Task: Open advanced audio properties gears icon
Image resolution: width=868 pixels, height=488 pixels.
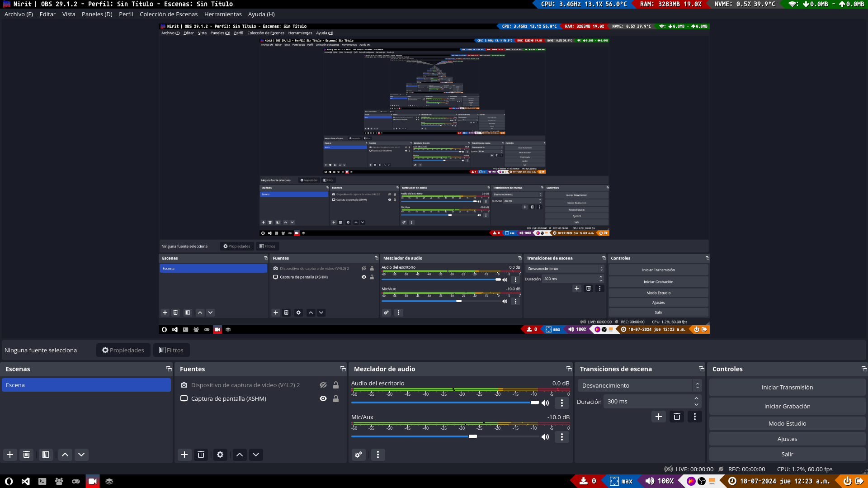Action: pos(359,455)
